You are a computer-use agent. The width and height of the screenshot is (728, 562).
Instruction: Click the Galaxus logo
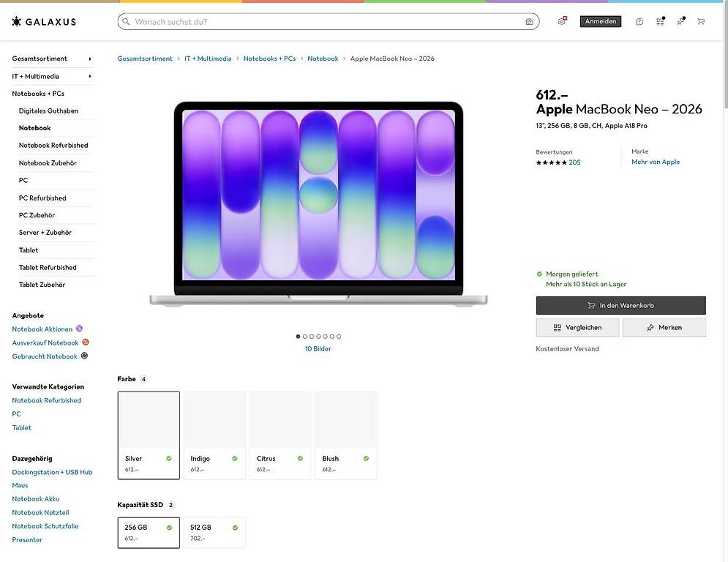click(44, 21)
